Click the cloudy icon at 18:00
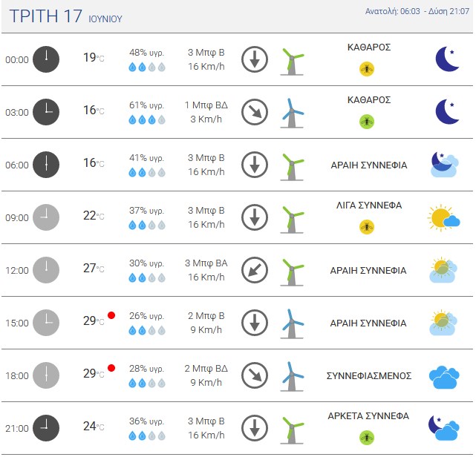Viewport: 476px width, 457px height. click(x=444, y=377)
